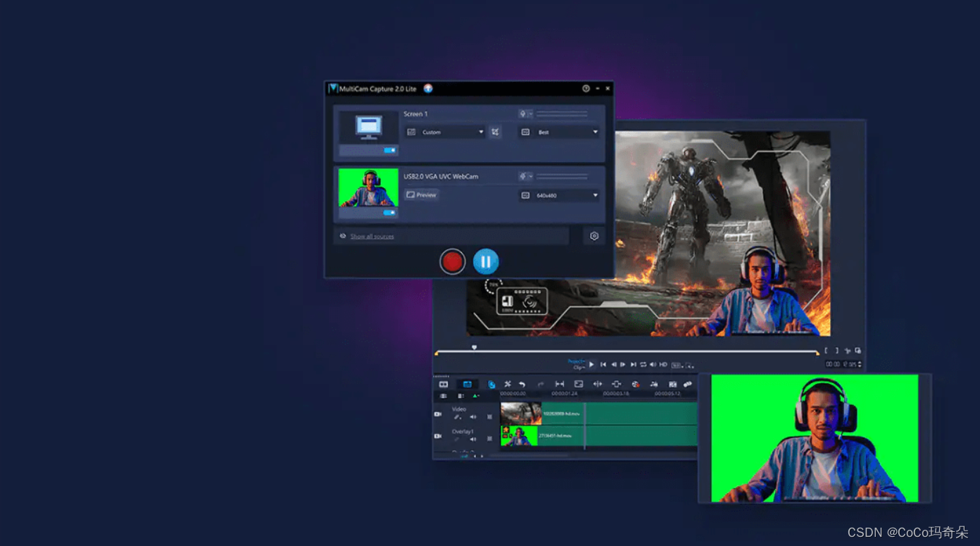Image resolution: width=980 pixels, height=546 pixels.
Task: Click the show all tracks icon above track headers
Action: 444,396
